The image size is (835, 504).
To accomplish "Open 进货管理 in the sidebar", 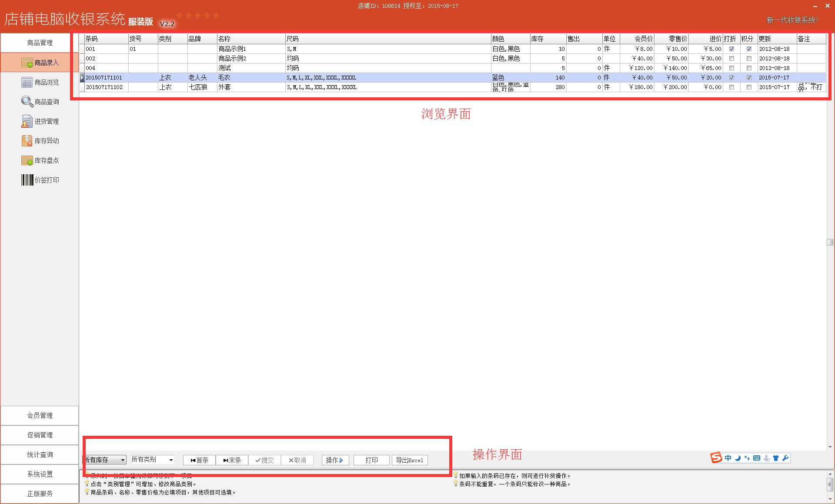I will [x=40, y=121].
